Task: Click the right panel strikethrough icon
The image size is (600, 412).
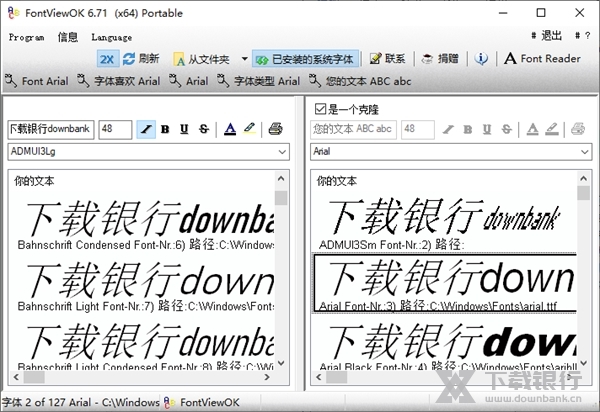Action: [507, 129]
